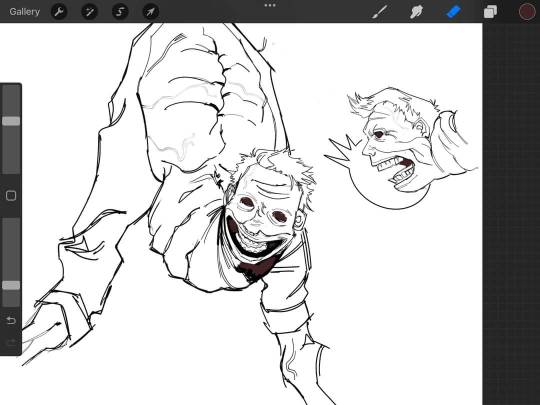Return to the Gallery
The width and height of the screenshot is (540, 405).
24,12
